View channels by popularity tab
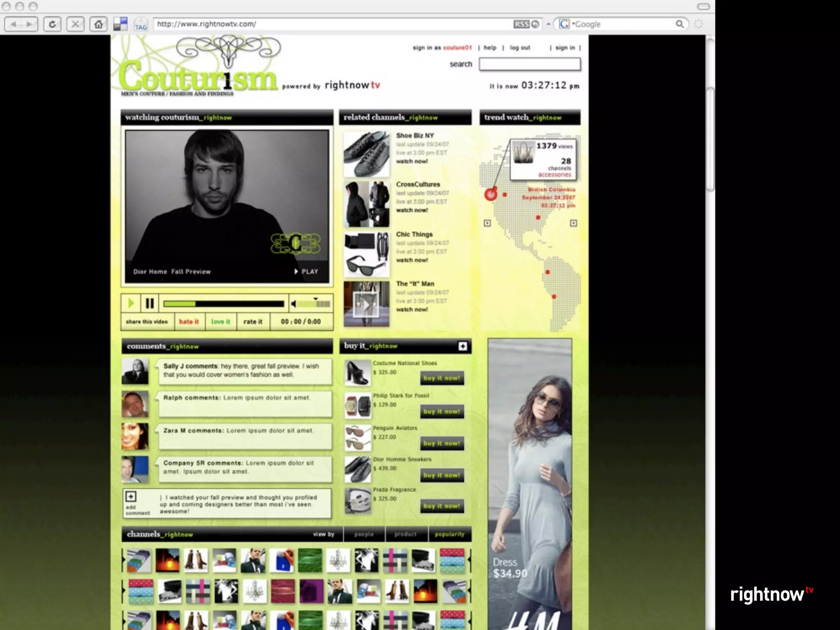840x630 pixels. tap(450, 534)
